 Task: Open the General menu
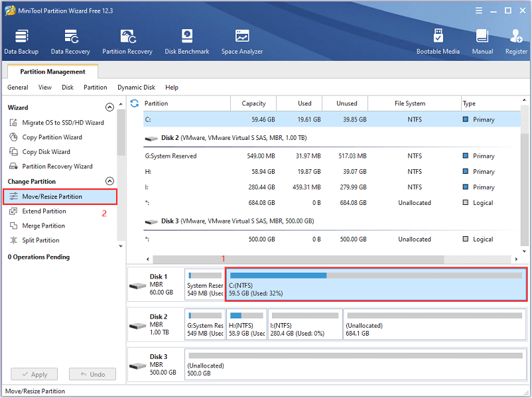point(18,87)
